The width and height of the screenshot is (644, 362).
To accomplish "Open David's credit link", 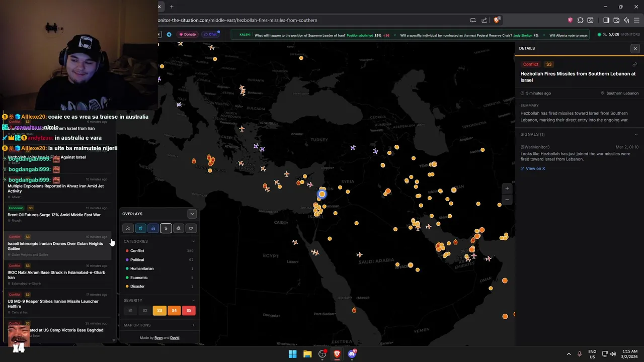I will tap(175, 338).
